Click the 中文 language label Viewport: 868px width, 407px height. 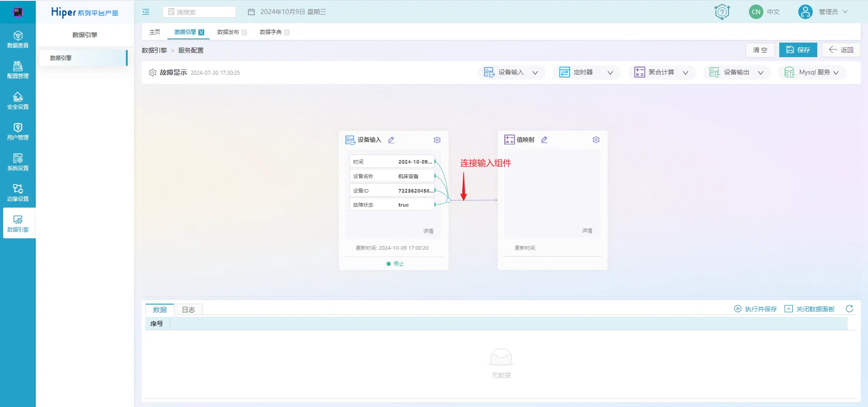[x=773, y=12]
